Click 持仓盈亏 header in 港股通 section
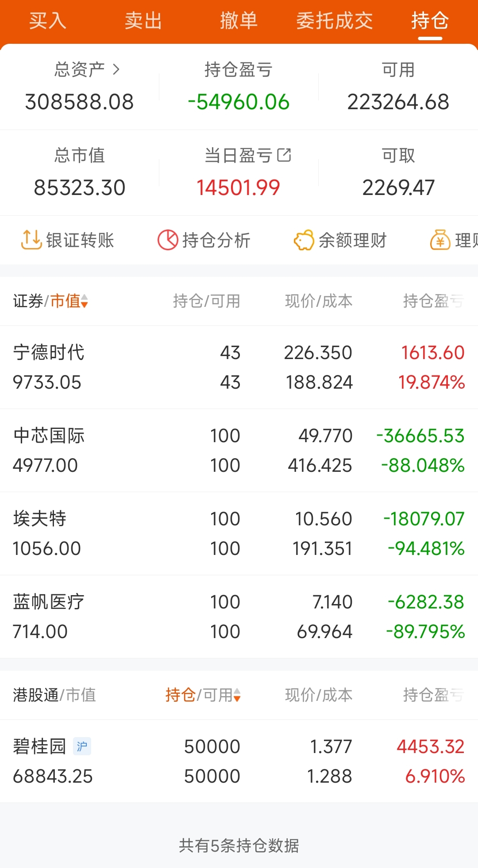This screenshot has width=478, height=868. 434,695
